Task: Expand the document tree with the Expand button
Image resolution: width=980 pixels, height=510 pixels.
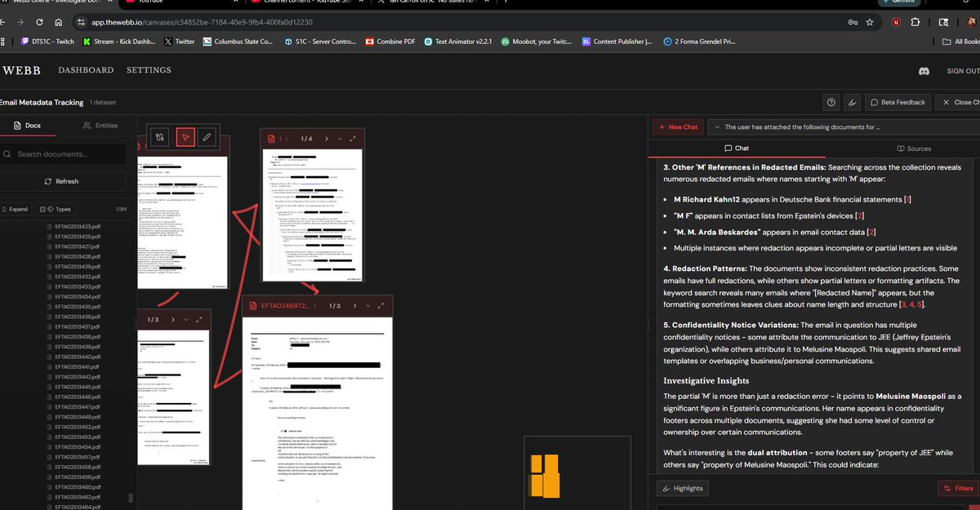Action: [14, 209]
